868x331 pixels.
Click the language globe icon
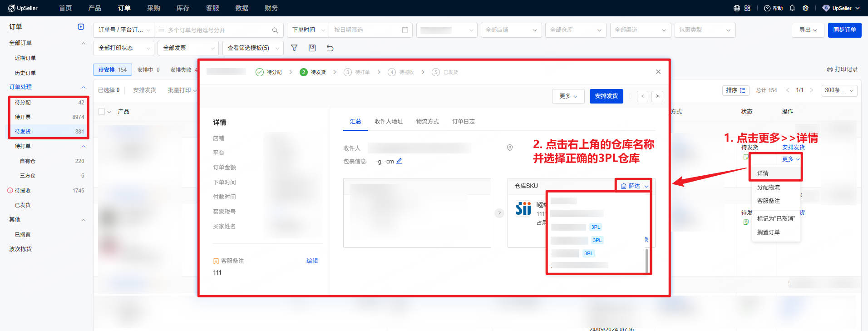(736, 8)
